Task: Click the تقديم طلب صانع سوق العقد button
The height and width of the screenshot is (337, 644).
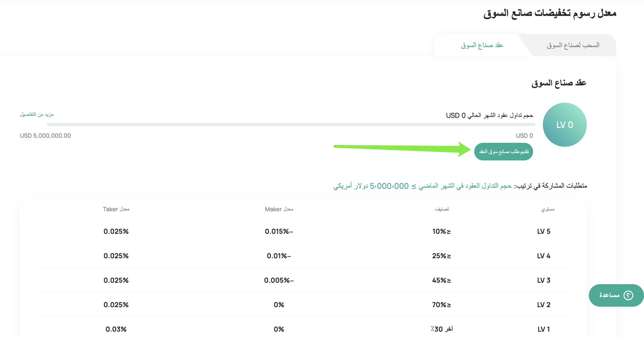Action: [x=504, y=152]
